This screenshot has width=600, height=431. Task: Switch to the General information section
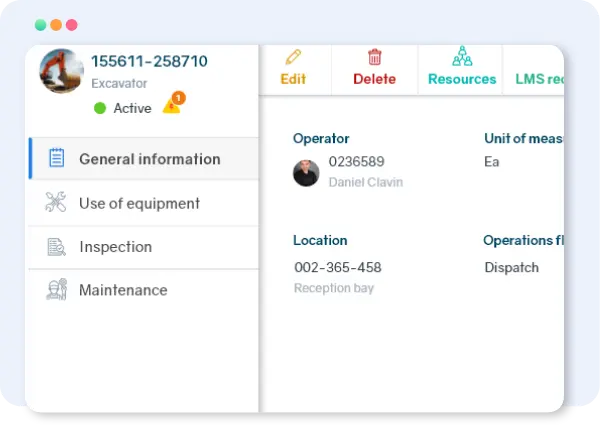pyautogui.click(x=149, y=159)
